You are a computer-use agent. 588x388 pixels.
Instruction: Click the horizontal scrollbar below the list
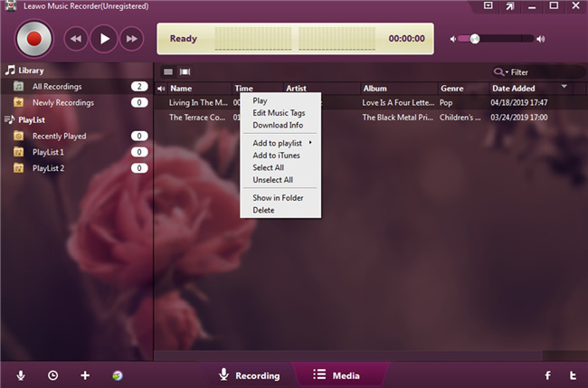click(349, 355)
